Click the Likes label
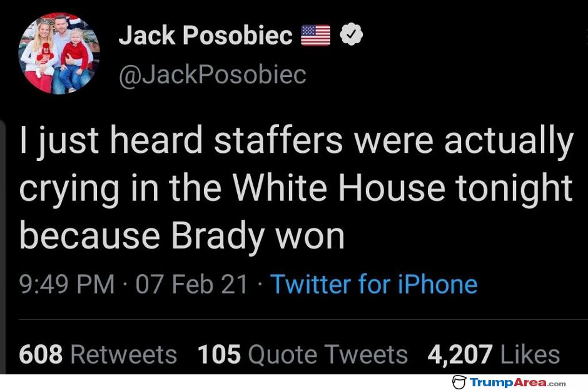Screen dimensions: 588x390 click(x=530, y=354)
